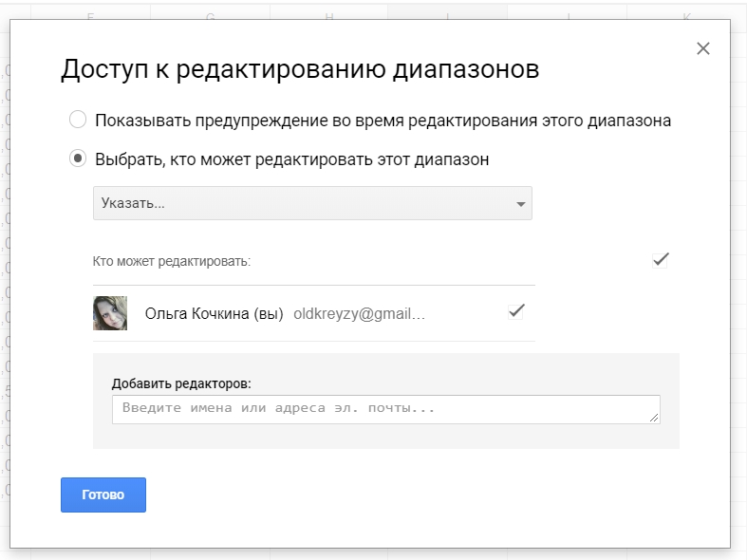Click the "Кто может редактировать:" label
The image size is (747, 560).
coord(172,261)
